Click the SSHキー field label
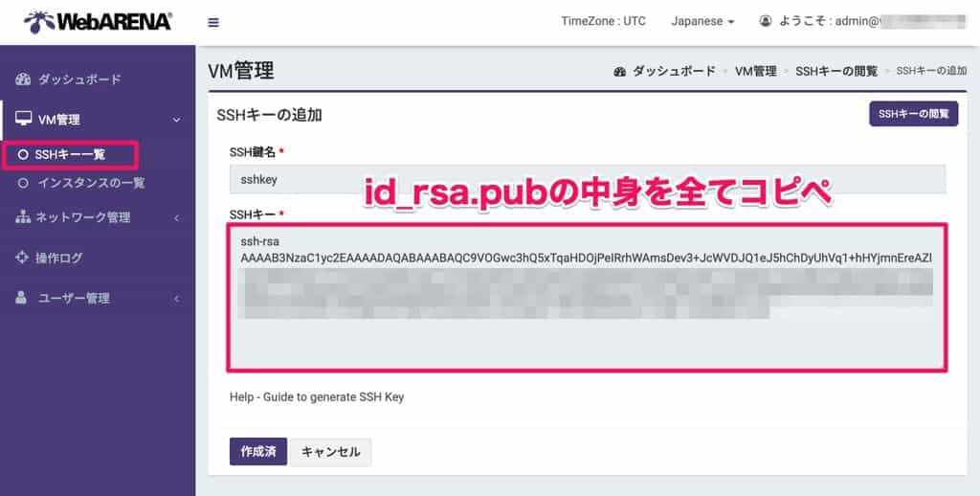Screen dimensions: 980x496 point(253,214)
